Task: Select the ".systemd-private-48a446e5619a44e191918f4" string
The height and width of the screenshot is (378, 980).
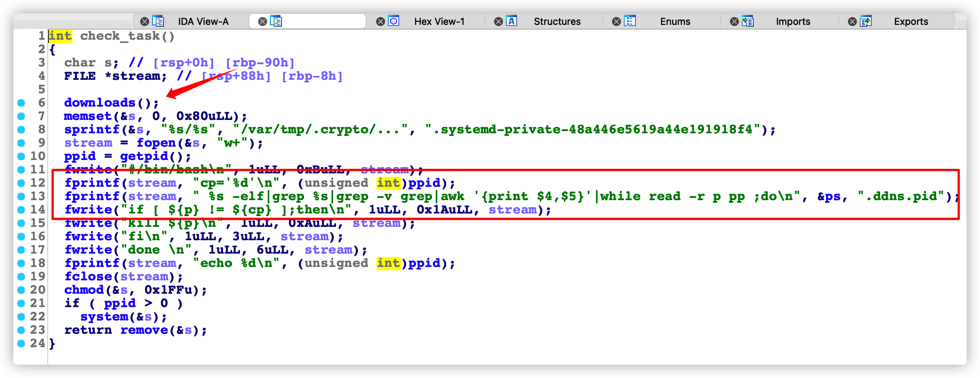Action: [x=593, y=130]
